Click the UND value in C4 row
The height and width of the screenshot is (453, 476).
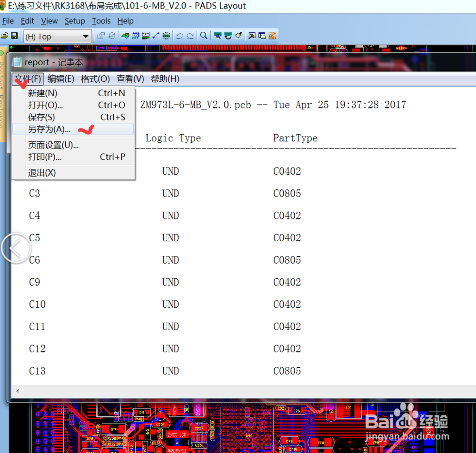click(170, 216)
